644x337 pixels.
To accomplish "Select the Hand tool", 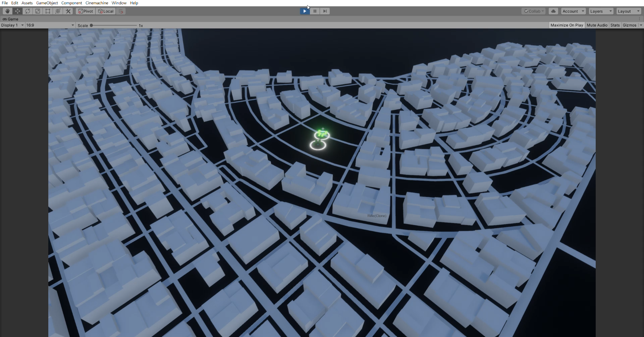I will click(x=7, y=11).
